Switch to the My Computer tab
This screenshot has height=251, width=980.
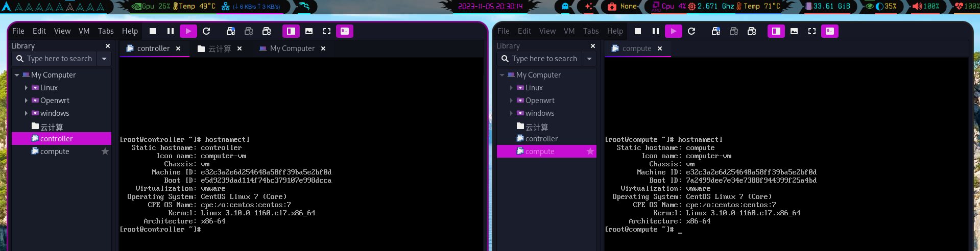click(x=292, y=48)
